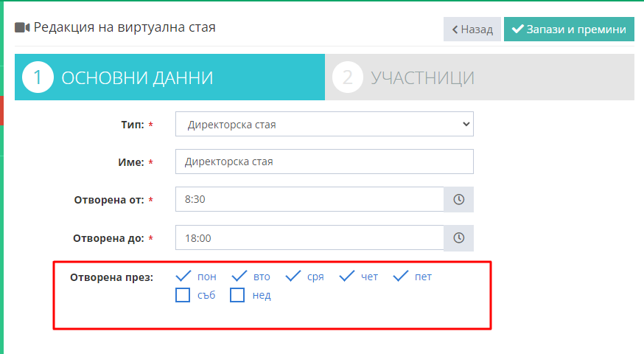The width and height of the screenshot is (644, 354).
Task: Enable the 'съб' Saturday checkbox
Action: (183, 295)
